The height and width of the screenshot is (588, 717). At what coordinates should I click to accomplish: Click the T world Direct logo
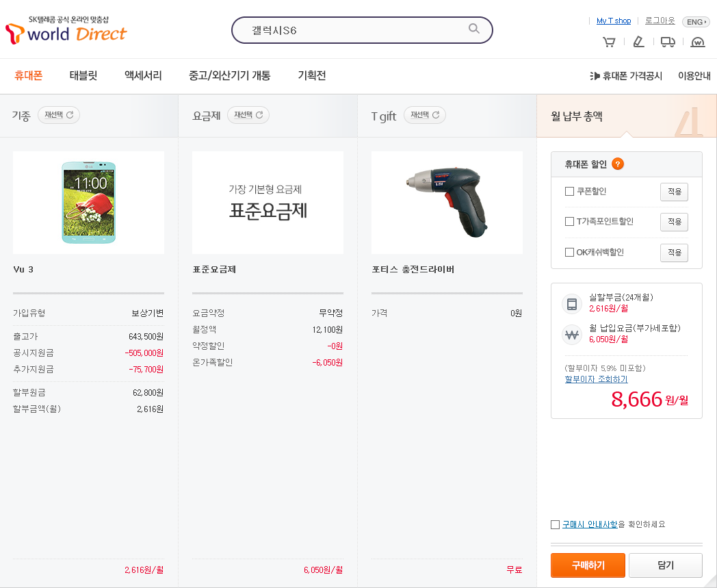point(66,30)
